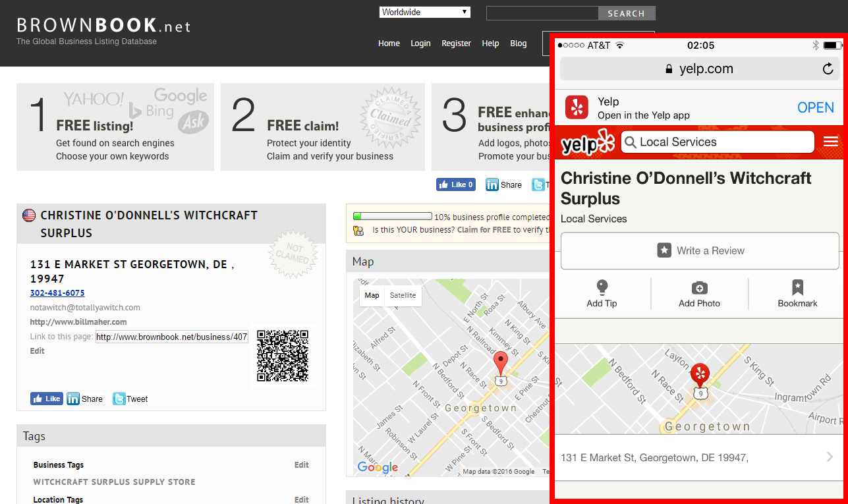Image resolution: width=848 pixels, height=504 pixels.
Task: Open http://www.billmaher.com website link
Action: (78, 322)
